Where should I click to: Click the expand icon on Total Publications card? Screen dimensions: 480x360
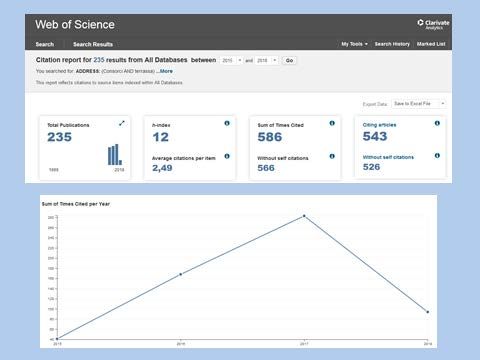click(x=122, y=123)
